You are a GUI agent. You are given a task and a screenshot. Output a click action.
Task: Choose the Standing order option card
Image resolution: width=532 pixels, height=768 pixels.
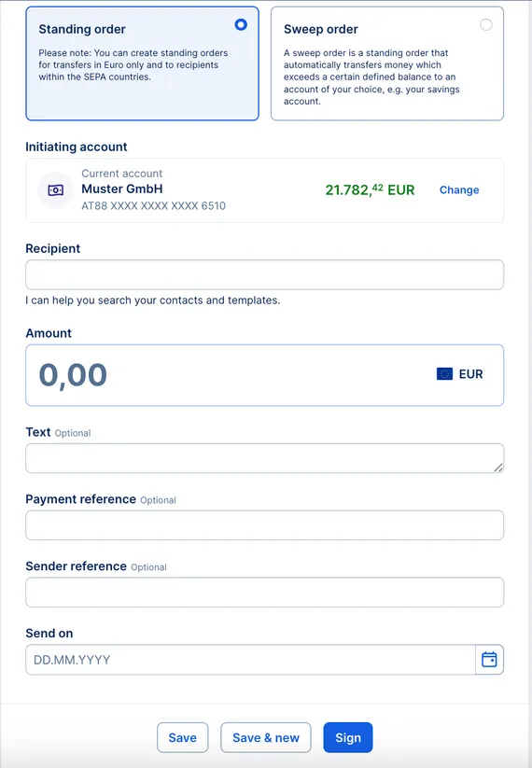click(142, 63)
